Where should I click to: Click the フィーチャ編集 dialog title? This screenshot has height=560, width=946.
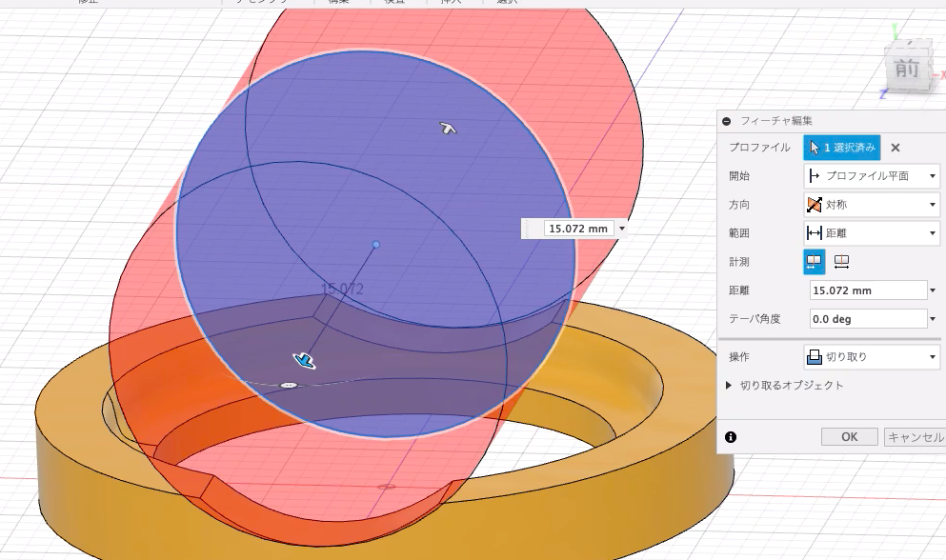point(776,121)
